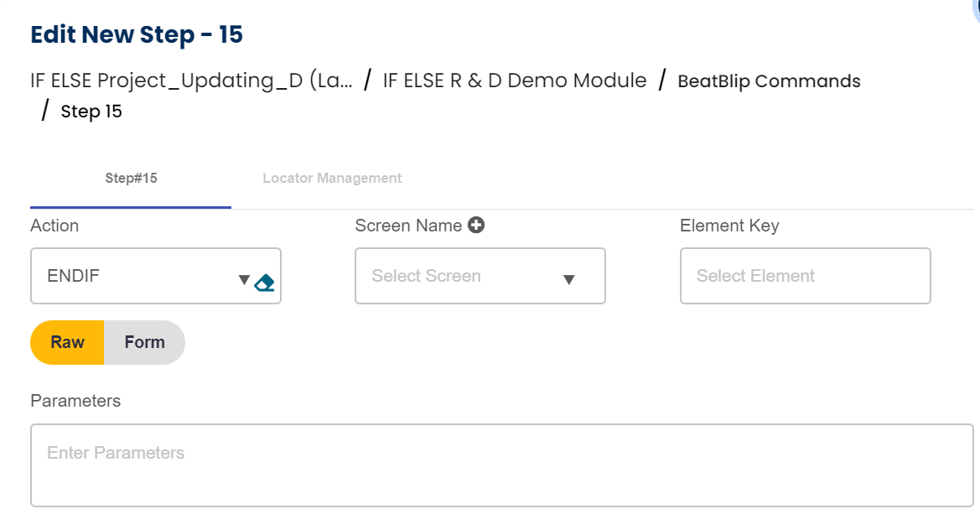
Task: Switch to Raw parameter mode
Action: [x=67, y=342]
